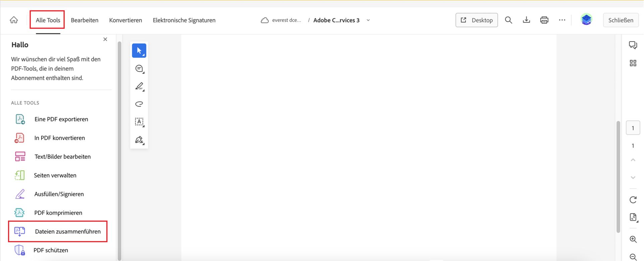The height and width of the screenshot is (261, 644).
Task: Open the Alle Tools tab
Action: pos(48,20)
